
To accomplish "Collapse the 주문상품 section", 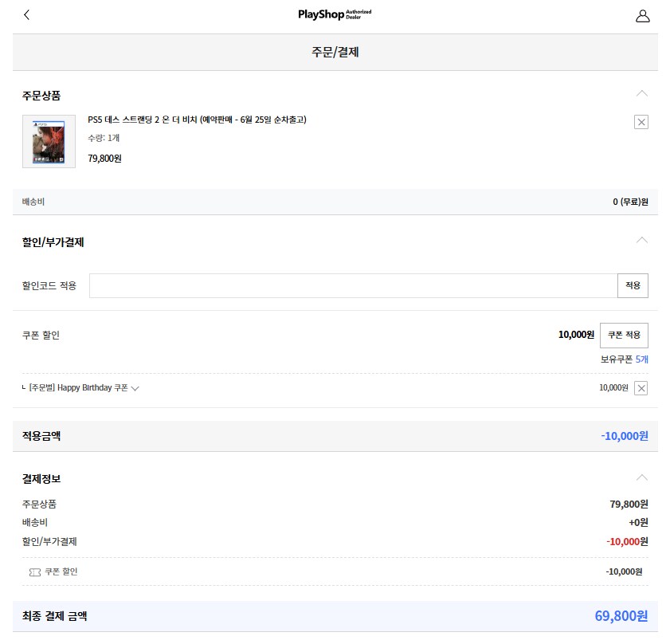I will [643, 93].
